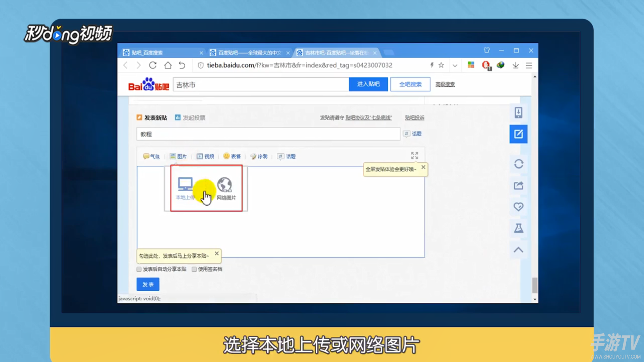
Task: Click the mobile download sidebar icon
Action: pyautogui.click(x=519, y=113)
